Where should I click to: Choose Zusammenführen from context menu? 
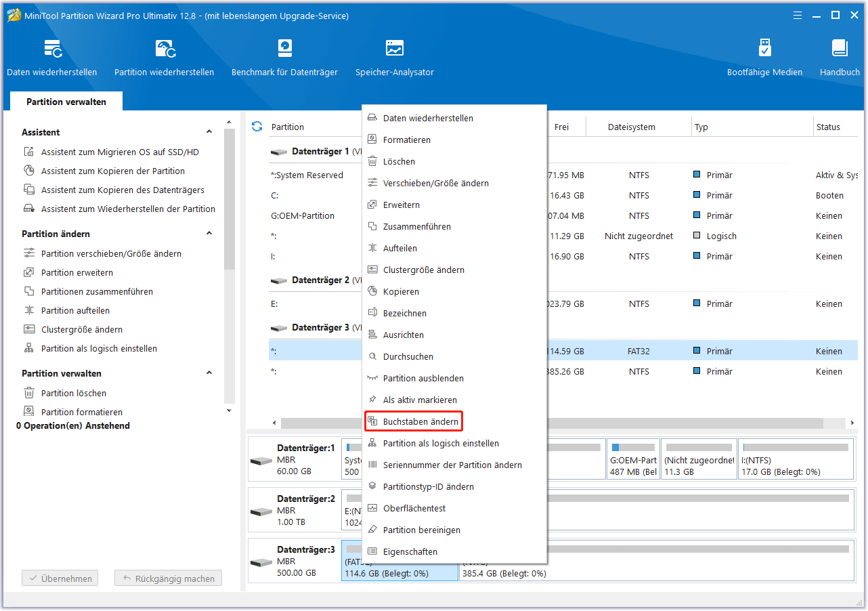(454, 227)
